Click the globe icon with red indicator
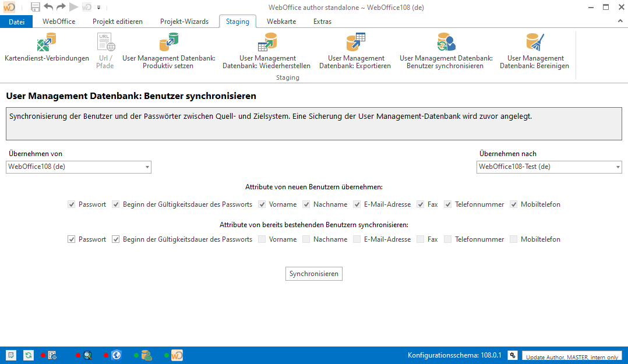 pos(116,355)
